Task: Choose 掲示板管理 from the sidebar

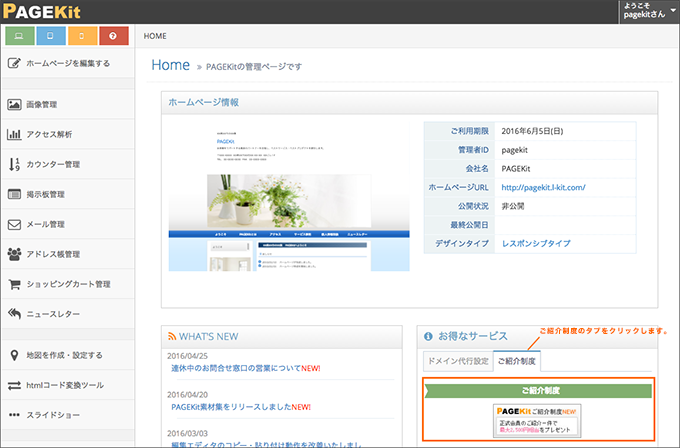Action: click(x=68, y=194)
